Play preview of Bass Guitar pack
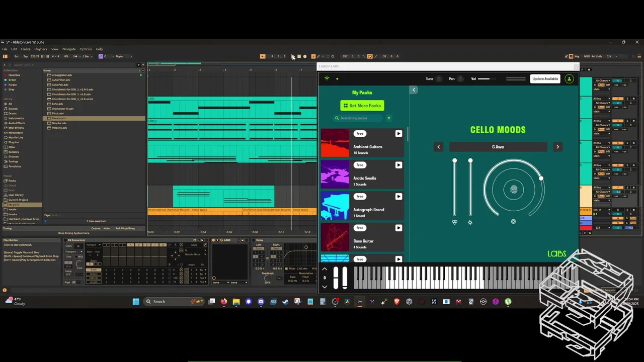This screenshot has height=362, width=644. pos(398,228)
